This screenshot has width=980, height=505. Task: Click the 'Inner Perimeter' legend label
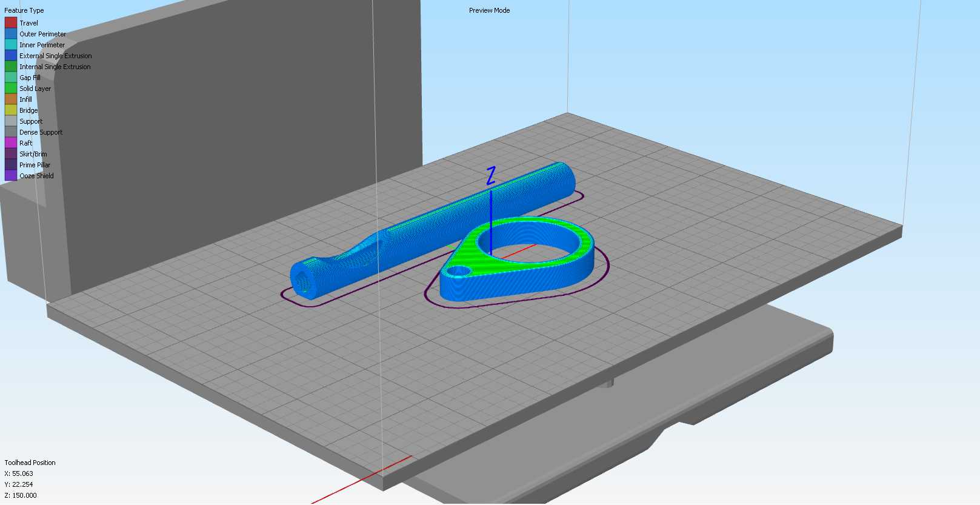coord(42,45)
